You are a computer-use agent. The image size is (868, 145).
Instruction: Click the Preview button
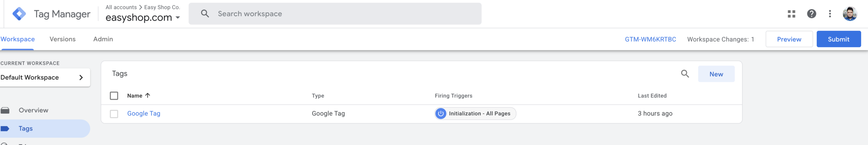(789, 39)
